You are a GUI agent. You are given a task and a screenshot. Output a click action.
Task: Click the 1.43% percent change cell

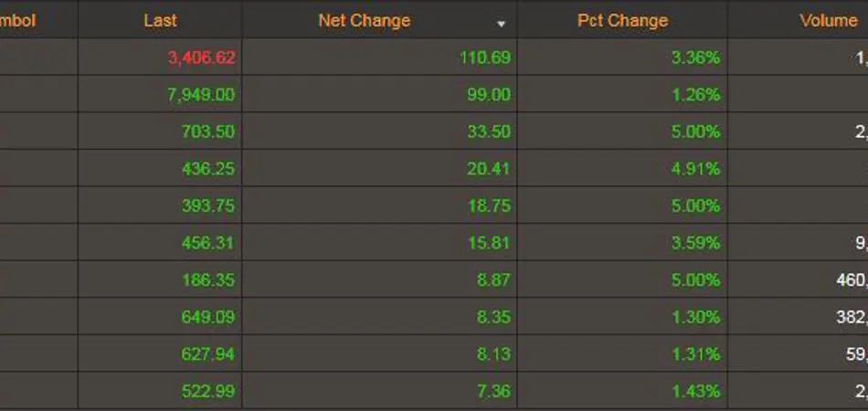[x=695, y=392]
